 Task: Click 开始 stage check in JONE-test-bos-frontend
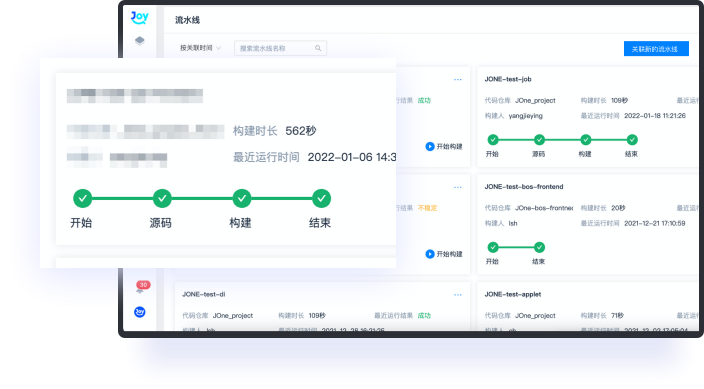coord(493,247)
